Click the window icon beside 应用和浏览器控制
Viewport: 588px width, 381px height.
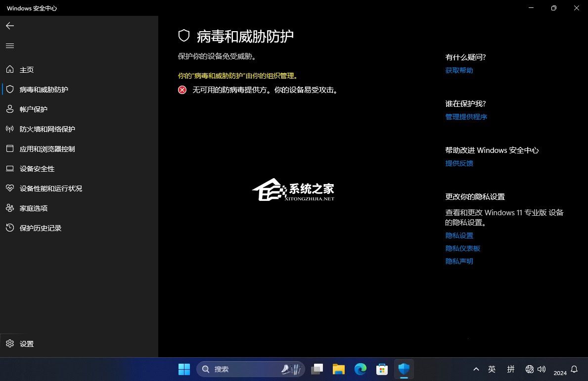pos(10,148)
